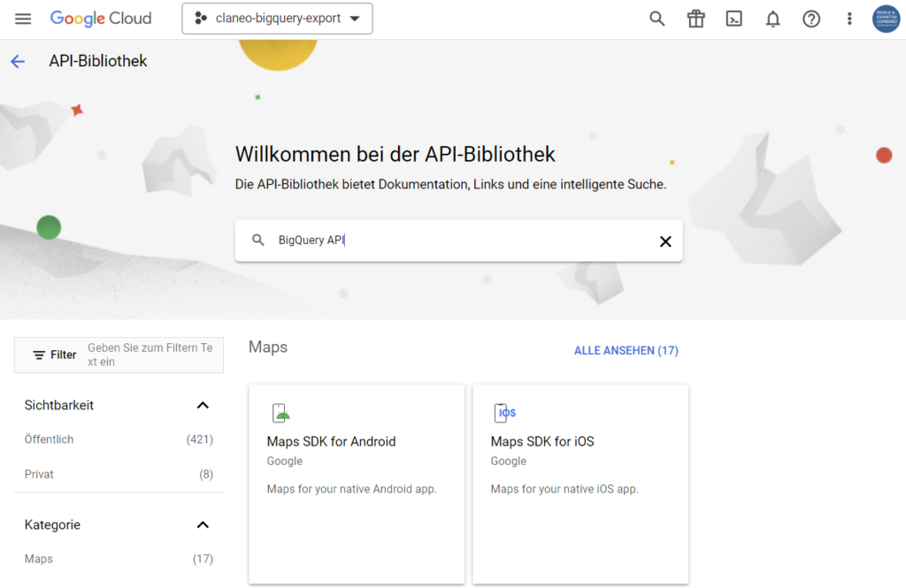The image size is (906, 588).
Task: Collapse the Kategorie section
Action: point(203,525)
